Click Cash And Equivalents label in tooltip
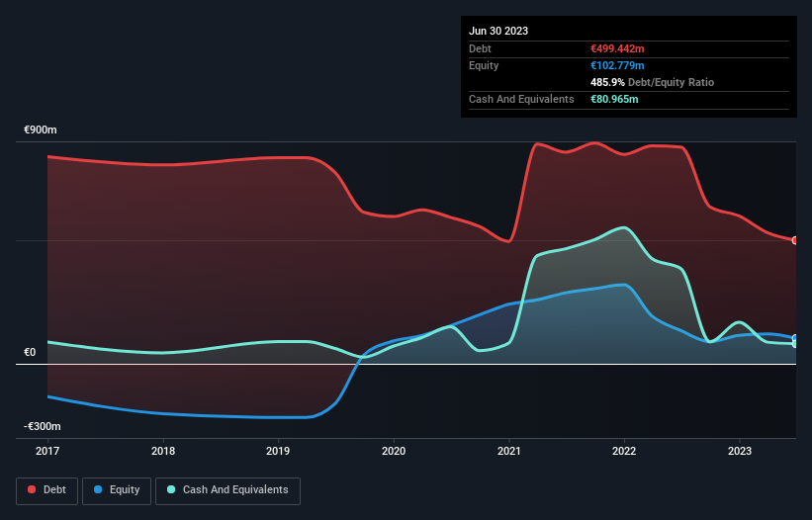Screen dimensions: 812x520 [x=521, y=99]
